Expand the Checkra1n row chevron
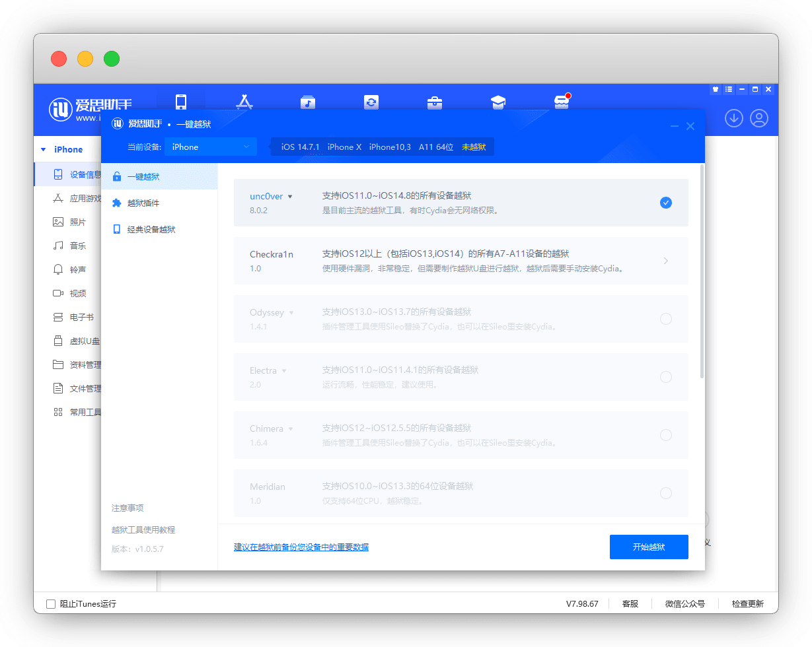812x647 pixels. point(665,261)
